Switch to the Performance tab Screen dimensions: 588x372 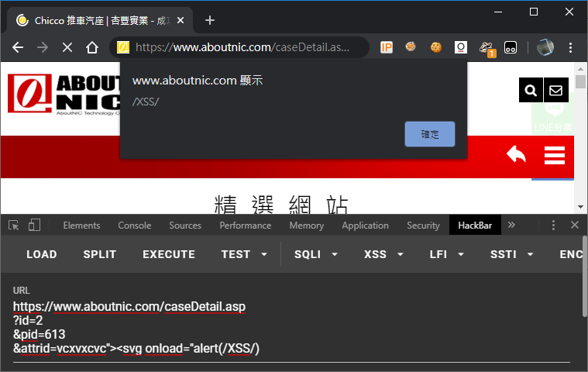246,226
